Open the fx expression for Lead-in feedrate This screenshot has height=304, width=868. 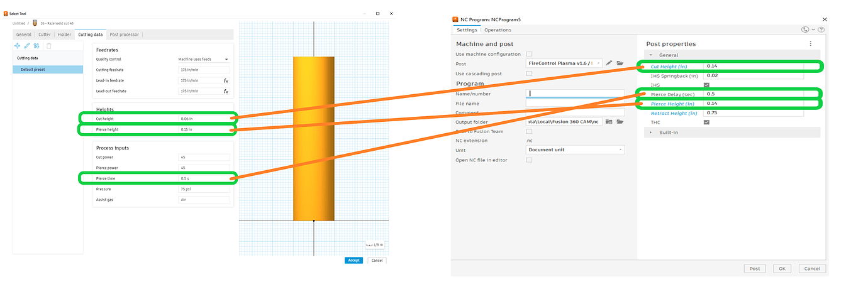[226, 80]
